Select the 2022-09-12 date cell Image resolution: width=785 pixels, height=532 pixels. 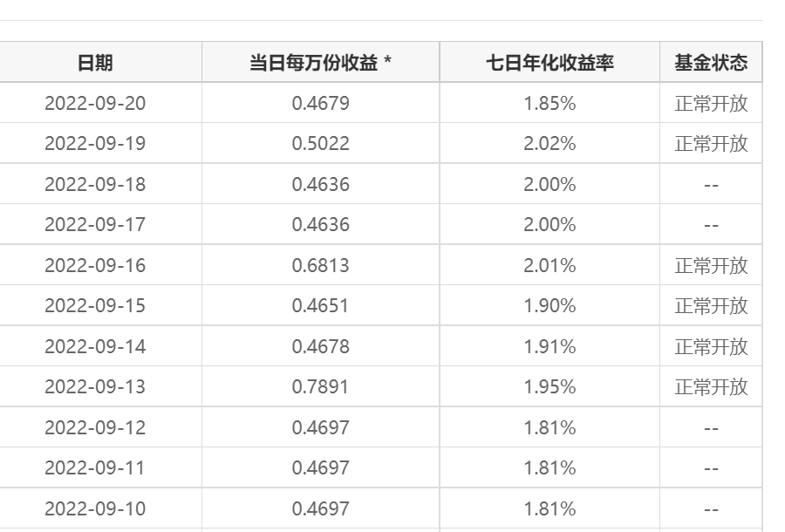(95, 428)
